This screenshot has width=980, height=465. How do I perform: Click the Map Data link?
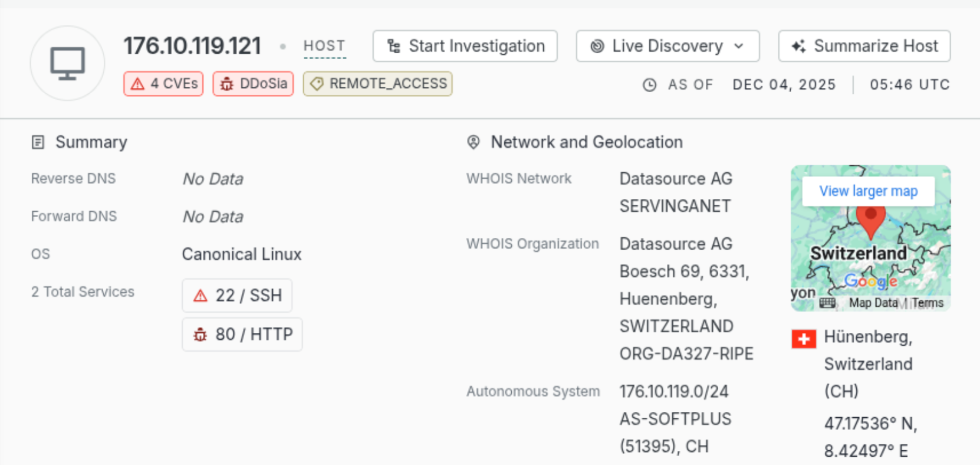pos(873,303)
